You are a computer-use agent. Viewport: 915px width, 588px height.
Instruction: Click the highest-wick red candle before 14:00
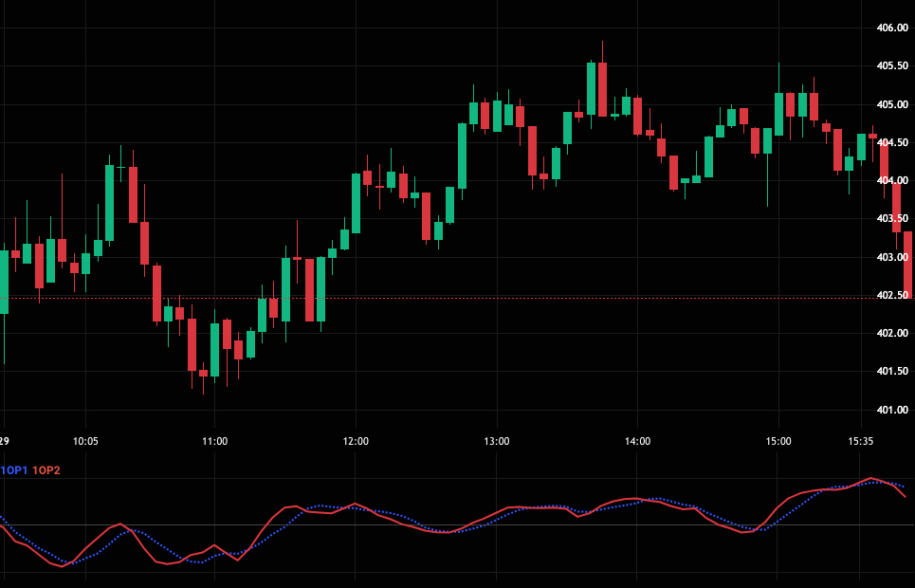tap(602, 89)
